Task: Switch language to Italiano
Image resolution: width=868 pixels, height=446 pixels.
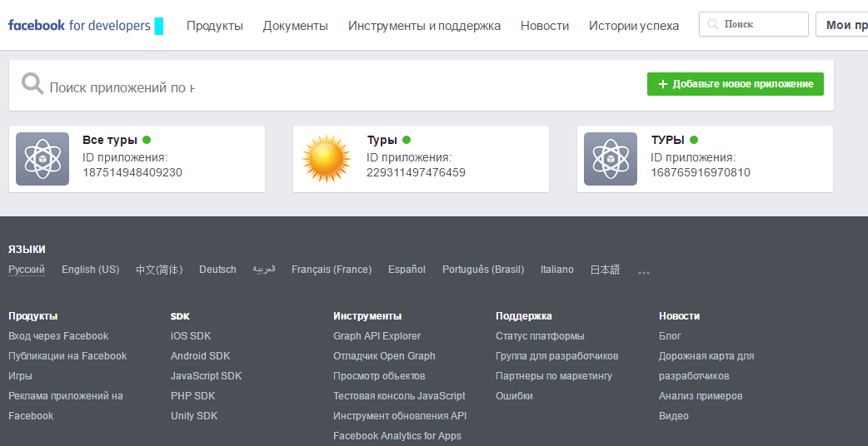Action: point(557,270)
